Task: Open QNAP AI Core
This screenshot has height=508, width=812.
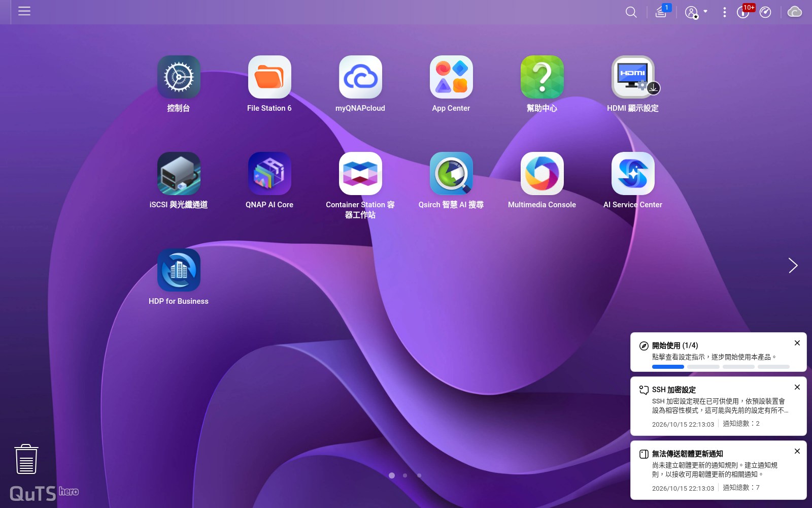Action: pos(269,174)
